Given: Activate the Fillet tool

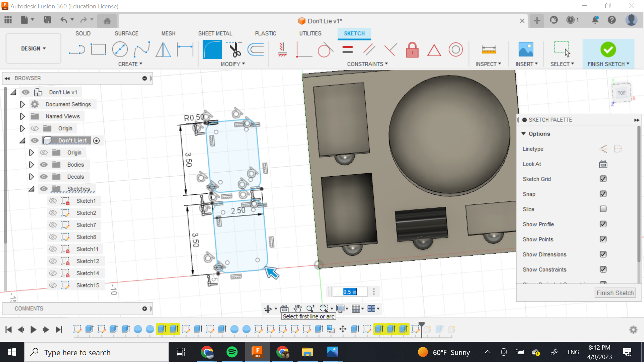Looking at the screenshot, I should (x=212, y=50).
